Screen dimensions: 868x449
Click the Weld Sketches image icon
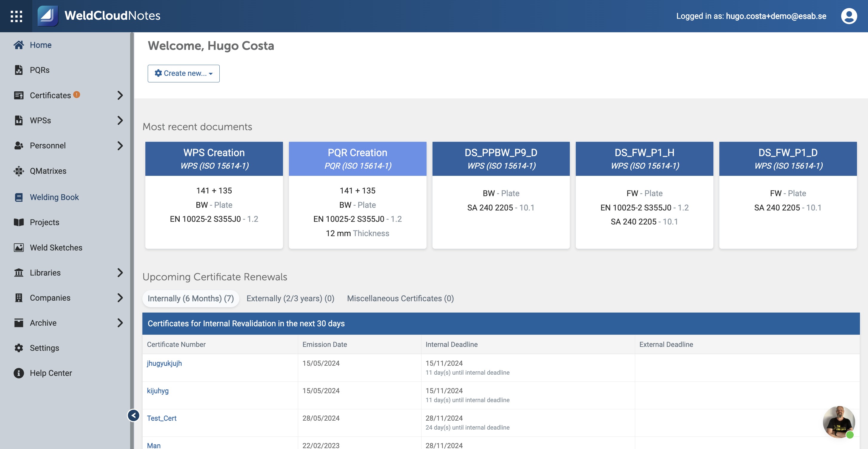tap(19, 247)
